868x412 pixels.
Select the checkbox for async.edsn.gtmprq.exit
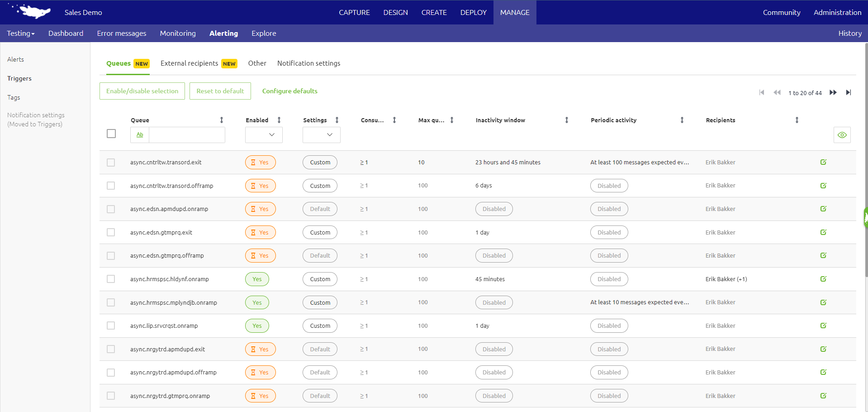pos(111,232)
